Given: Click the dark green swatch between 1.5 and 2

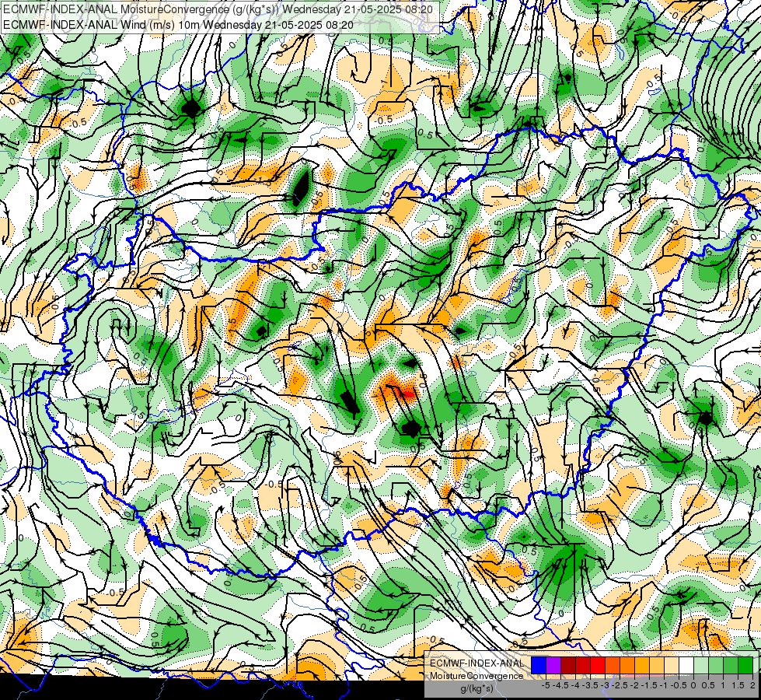Looking at the screenshot, I should click(745, 665).
